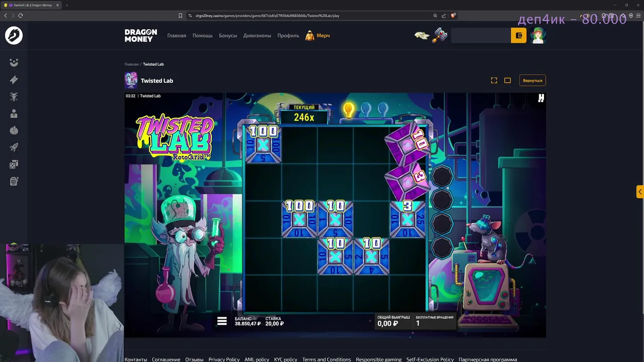The image size is (644, 362).
Task: Click the Dragon Money round logo in the sidebar
Action: coord(14,35)
